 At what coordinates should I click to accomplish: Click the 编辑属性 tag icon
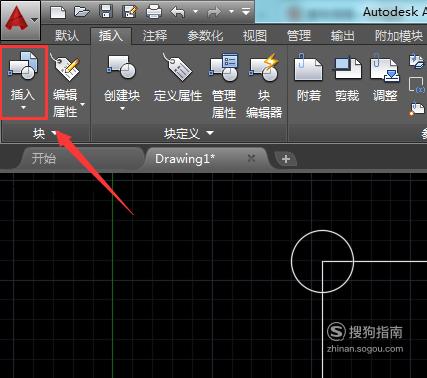click(65, 67)
